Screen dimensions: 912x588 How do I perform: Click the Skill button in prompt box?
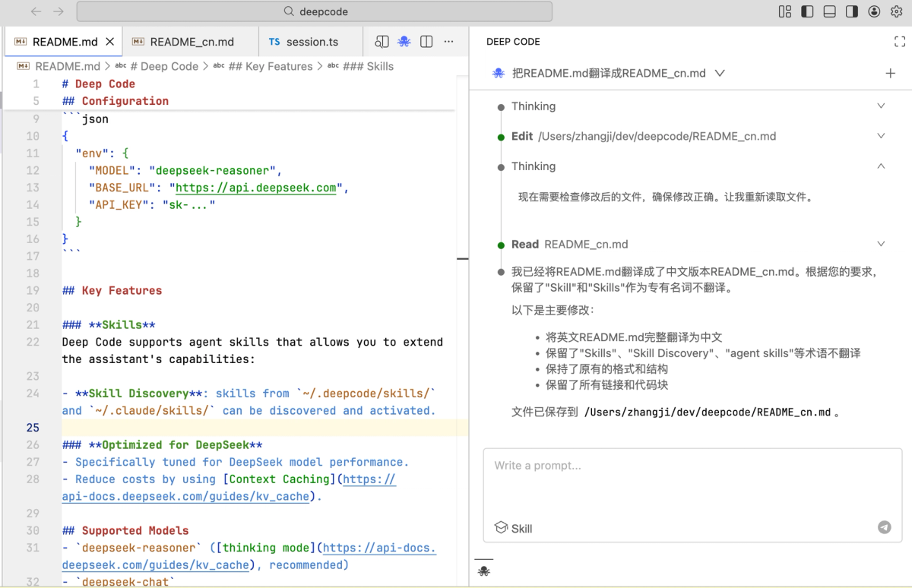coord(514,528)
